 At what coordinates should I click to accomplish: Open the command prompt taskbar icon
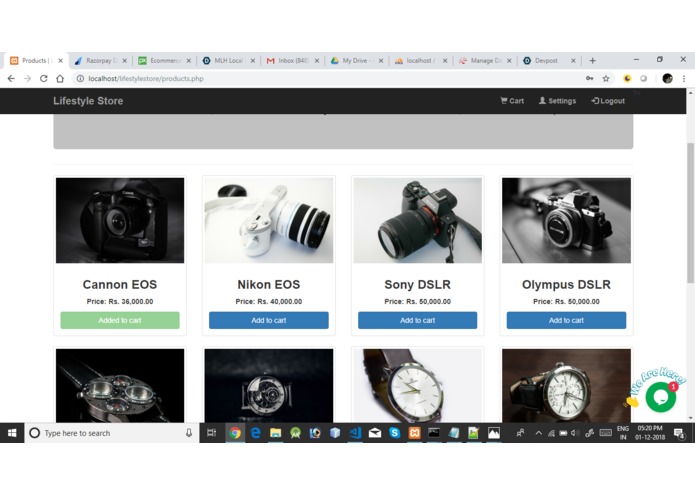[x=434, y=433]
